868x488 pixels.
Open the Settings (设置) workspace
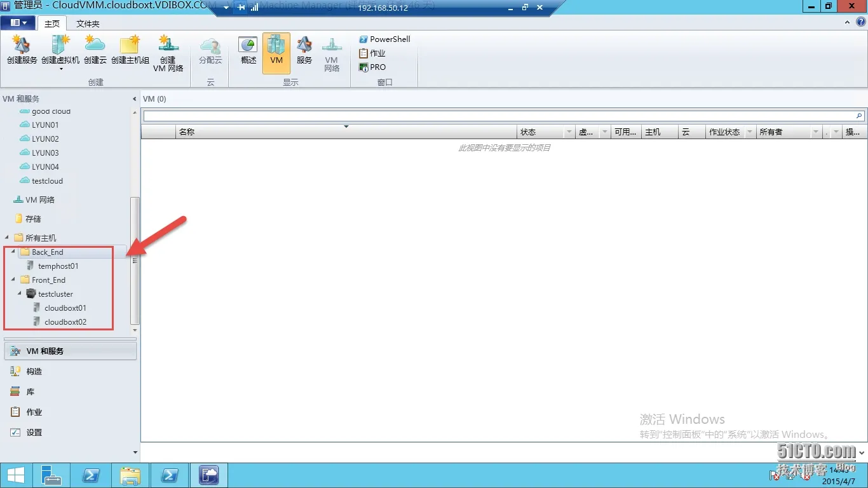[x=70, y=432]
